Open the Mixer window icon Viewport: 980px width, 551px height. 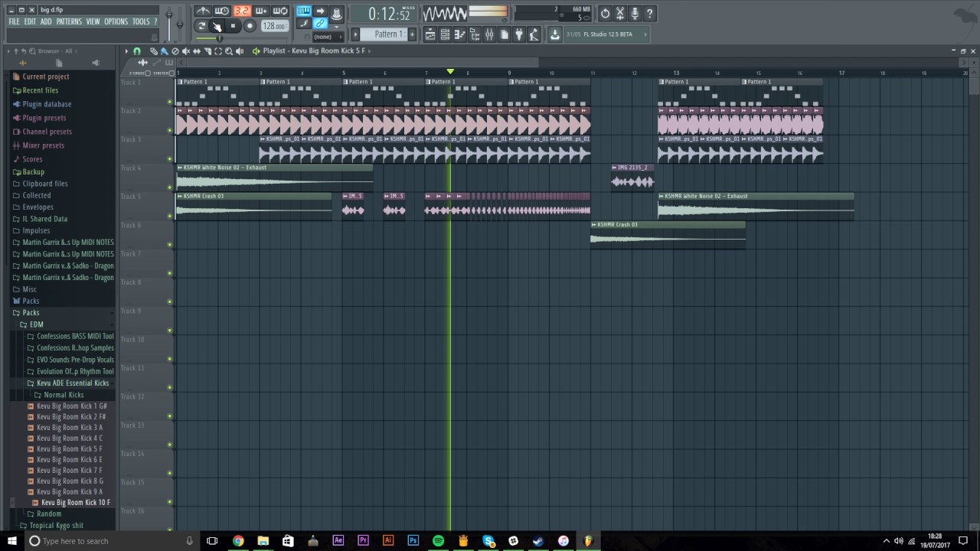point(488,34)
